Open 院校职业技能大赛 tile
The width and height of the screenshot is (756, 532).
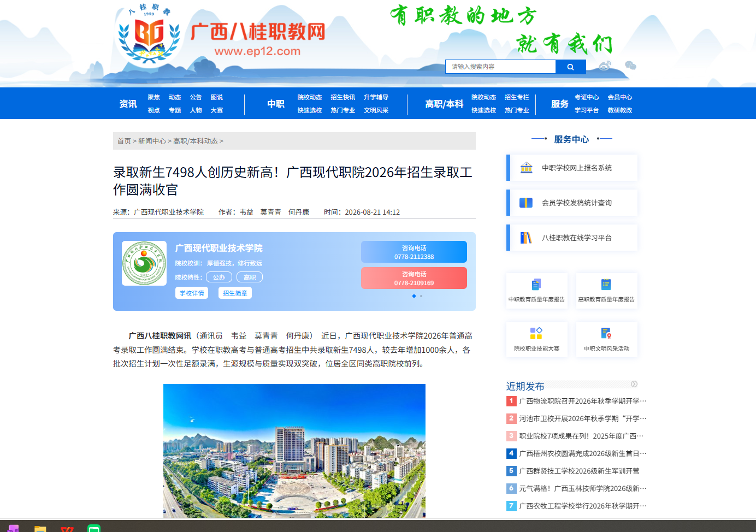537,340
